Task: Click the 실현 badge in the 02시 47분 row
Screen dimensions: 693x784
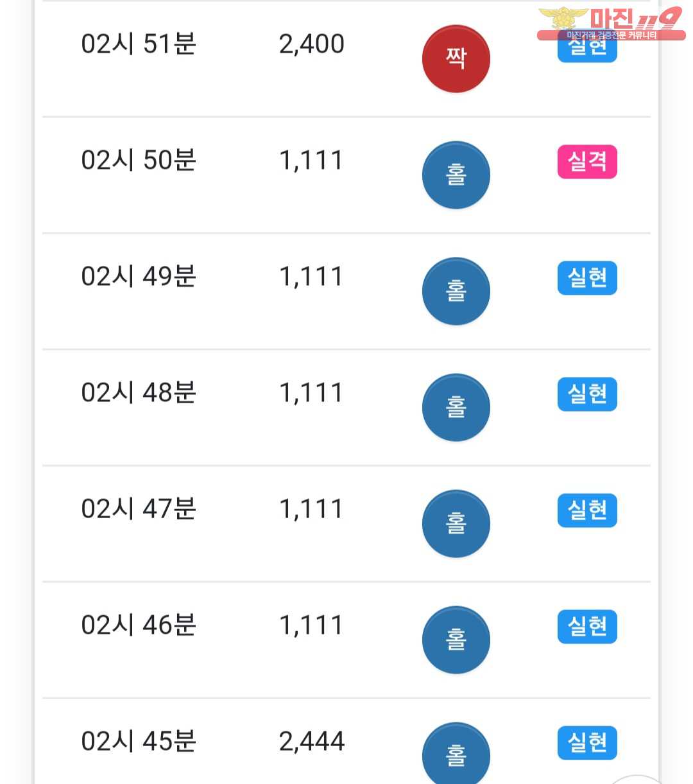Action: (587, 510)
